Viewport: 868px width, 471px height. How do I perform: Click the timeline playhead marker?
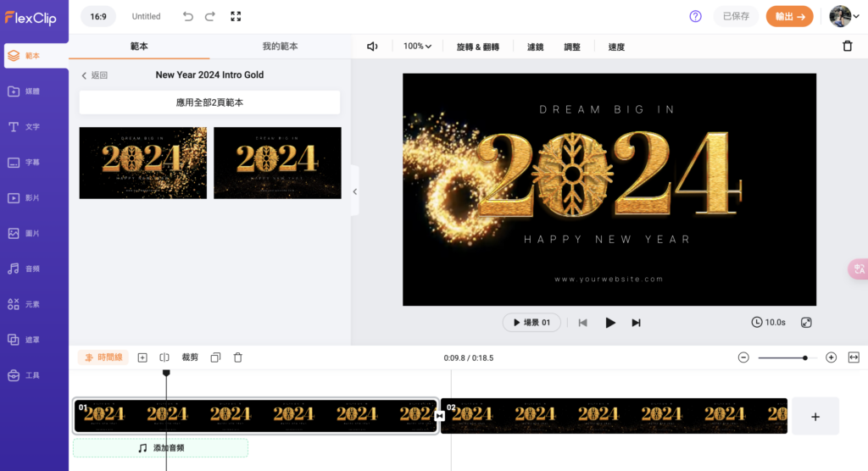pos(166,373)
